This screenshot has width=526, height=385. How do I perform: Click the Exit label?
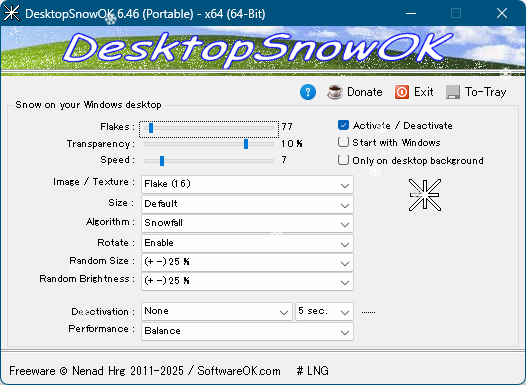(x=424, y=92)
